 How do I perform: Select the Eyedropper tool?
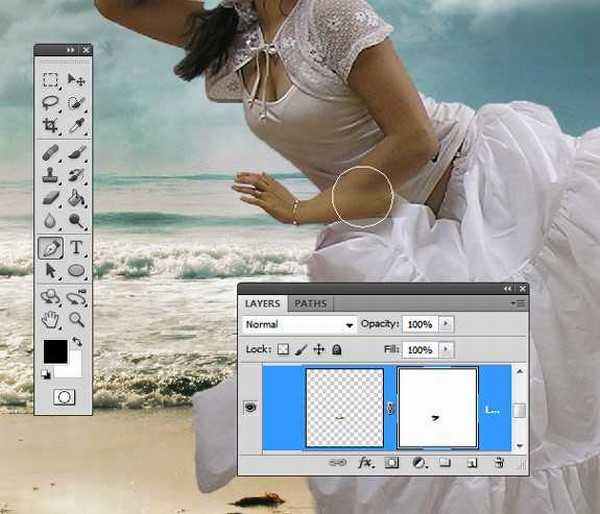pos(76,126)
